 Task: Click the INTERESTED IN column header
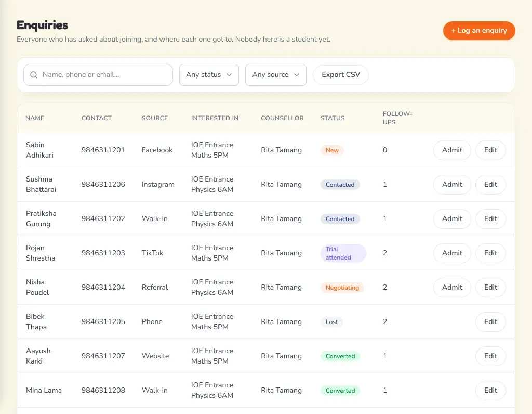click(215, 118)
